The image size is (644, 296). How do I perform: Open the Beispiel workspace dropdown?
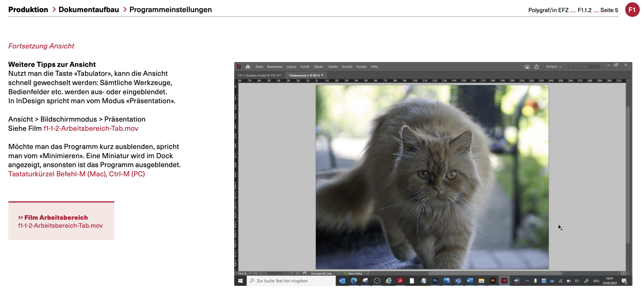point(554,67)
